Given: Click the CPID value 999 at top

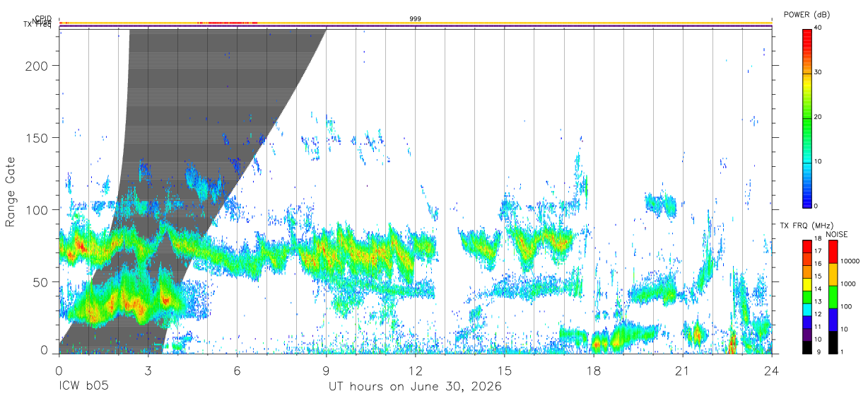Looking at the screenshot, I should (416, 19).
